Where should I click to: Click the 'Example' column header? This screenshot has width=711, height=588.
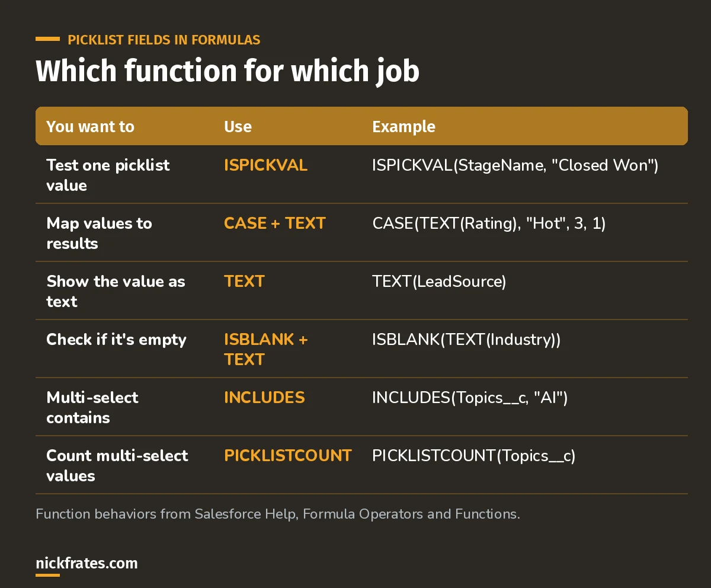(x=403, y=126)
